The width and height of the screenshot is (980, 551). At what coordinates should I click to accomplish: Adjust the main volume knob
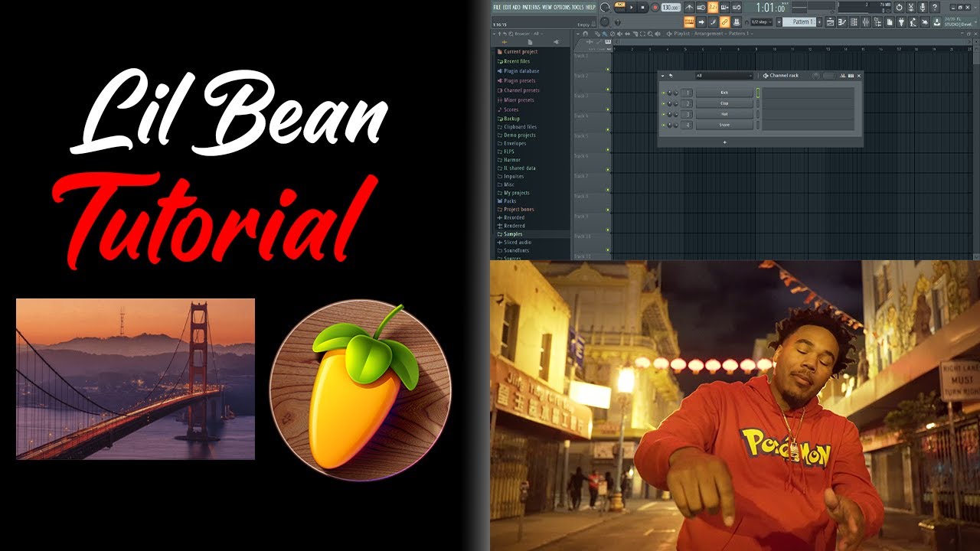605,7
